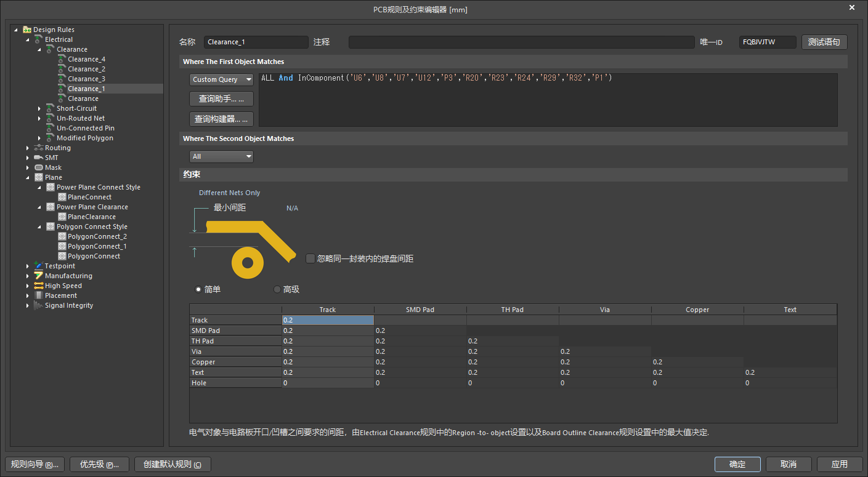Click the custom query text area
Image resolution: width=868 pixels, height=477 pixels.
point(548,100)
